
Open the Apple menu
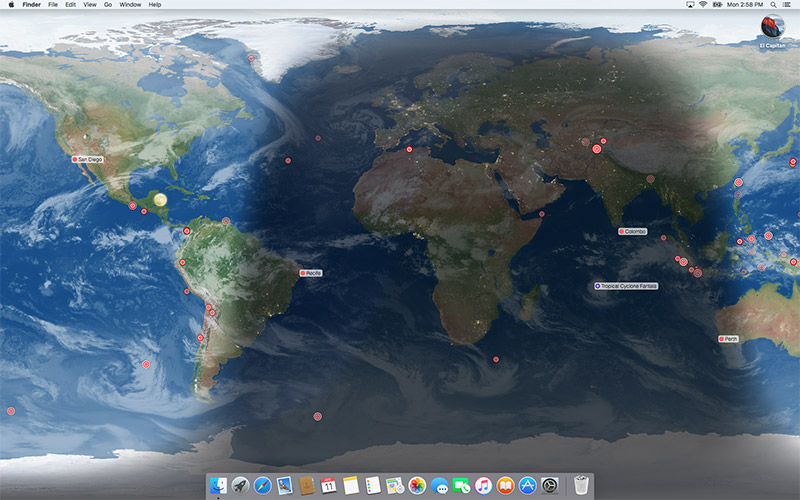point(11,5)
